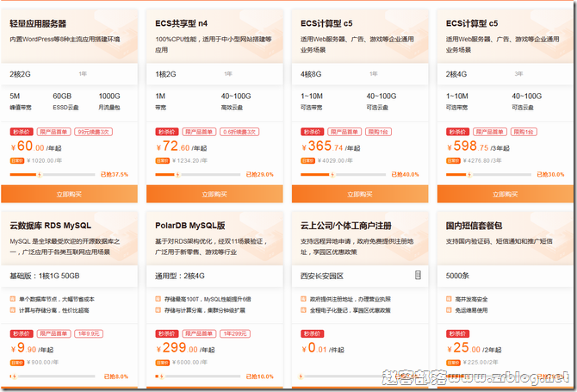Click the bullet icon beside 全程电子化登记
This screenshot has width=577, height=392.
pyautogui.click(x=303, y=310)
